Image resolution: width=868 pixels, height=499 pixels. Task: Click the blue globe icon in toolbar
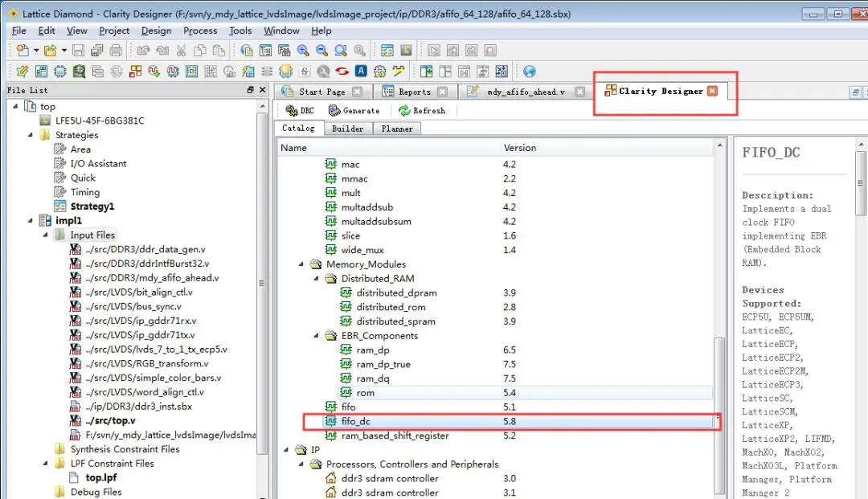tap(529, 72)
